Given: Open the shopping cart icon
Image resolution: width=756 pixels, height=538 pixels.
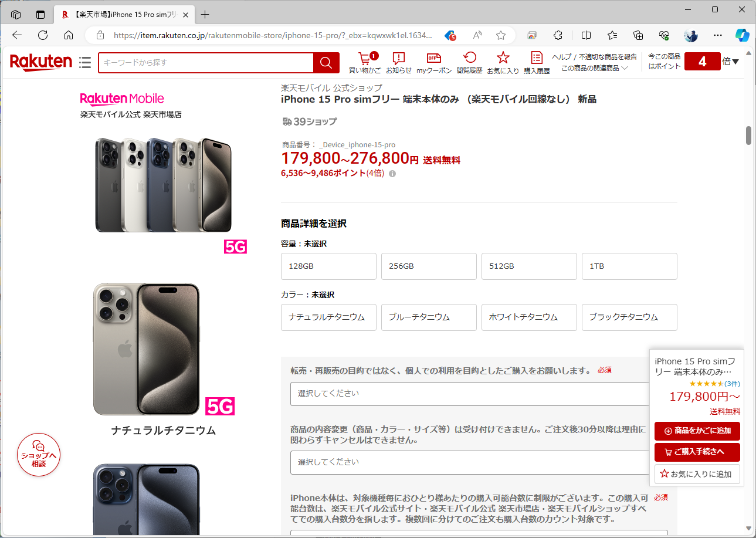Looking at the screenshot, I should [x=365, y=63].
